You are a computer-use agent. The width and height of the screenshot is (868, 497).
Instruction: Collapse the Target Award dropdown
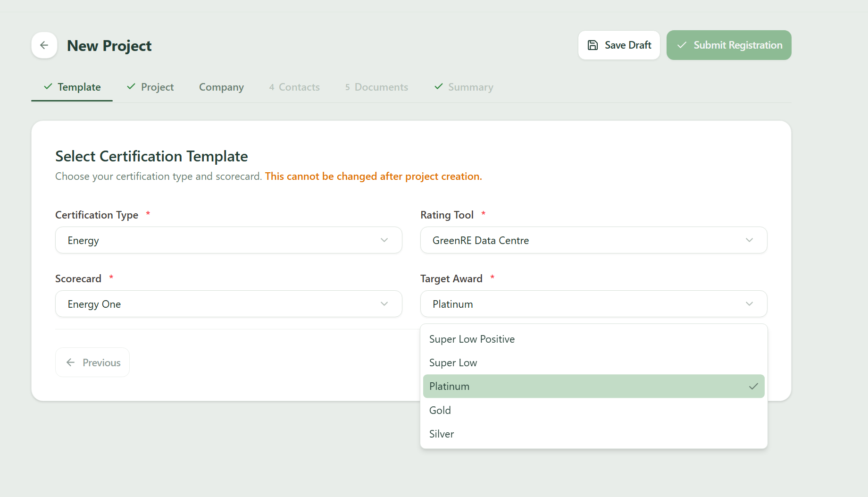pos(594,304)
